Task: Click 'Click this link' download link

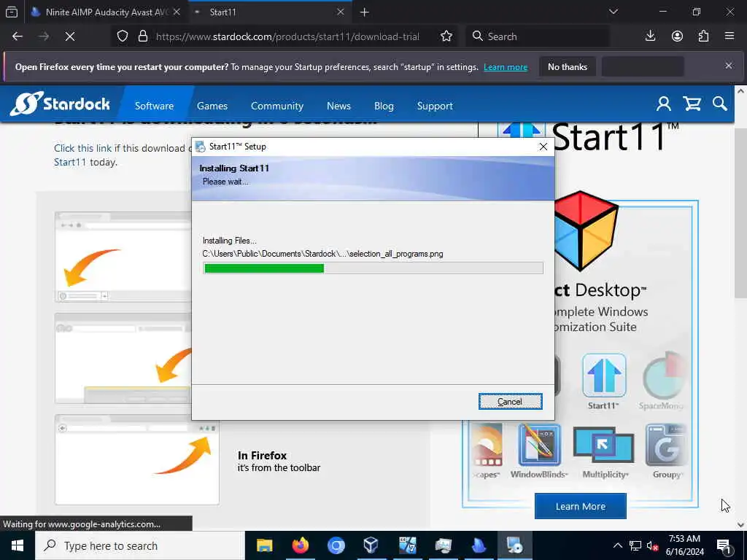Action: 82,148
